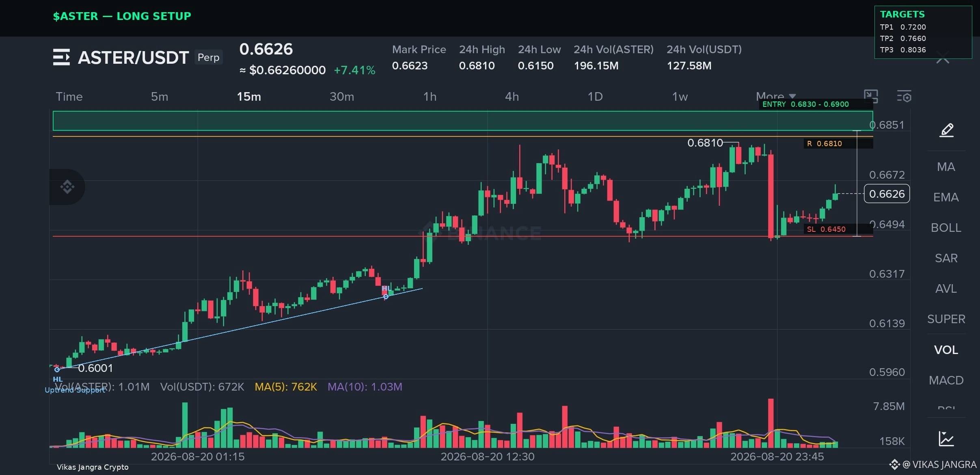Image resolution: width=980 pixels, height=475 pixels.
Task: Click the 7.85M volume axis label
Action: tap(889, 406)
